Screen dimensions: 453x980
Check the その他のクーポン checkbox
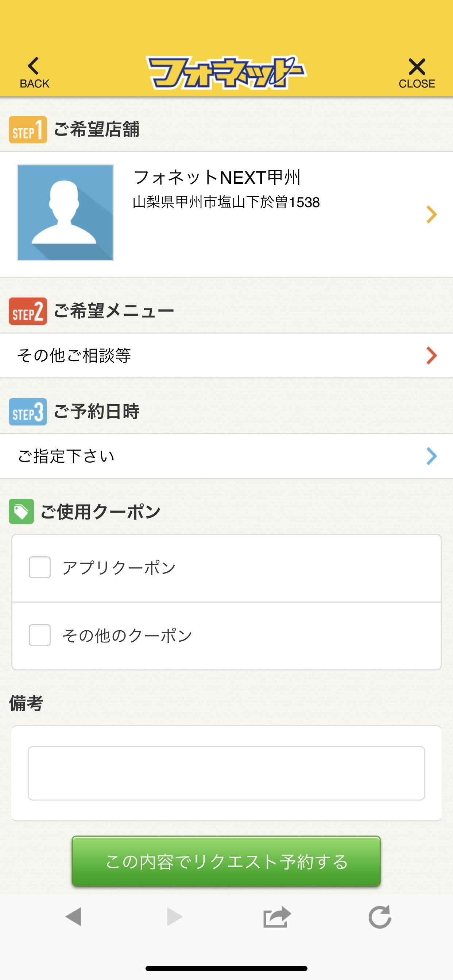(x=40, y=635)
